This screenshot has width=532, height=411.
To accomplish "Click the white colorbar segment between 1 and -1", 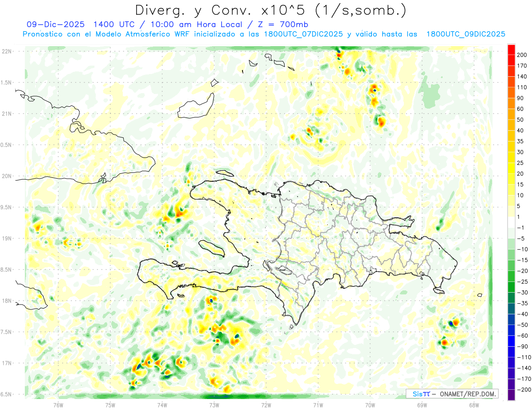I will pos(511,222).
